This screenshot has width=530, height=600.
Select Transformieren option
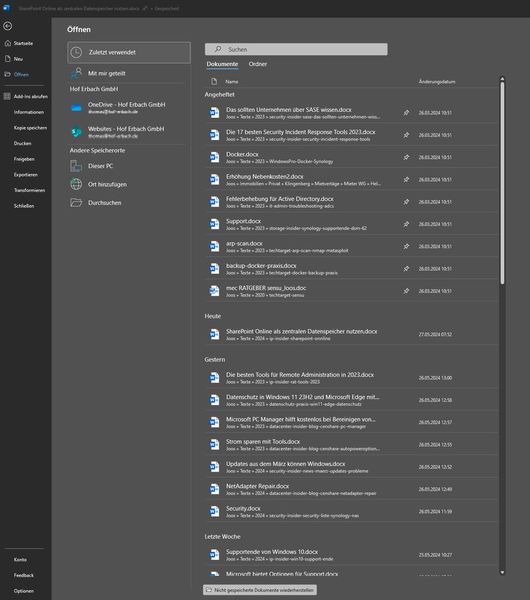tap(29, 190)
